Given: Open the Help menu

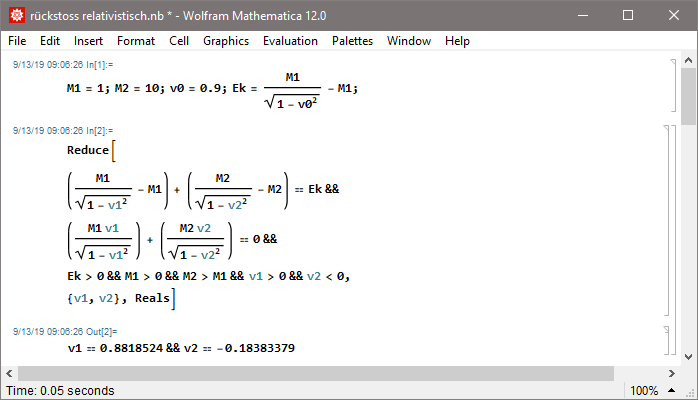Looking at the screenshot, I should pyautogui.click(x=457, y=41).
